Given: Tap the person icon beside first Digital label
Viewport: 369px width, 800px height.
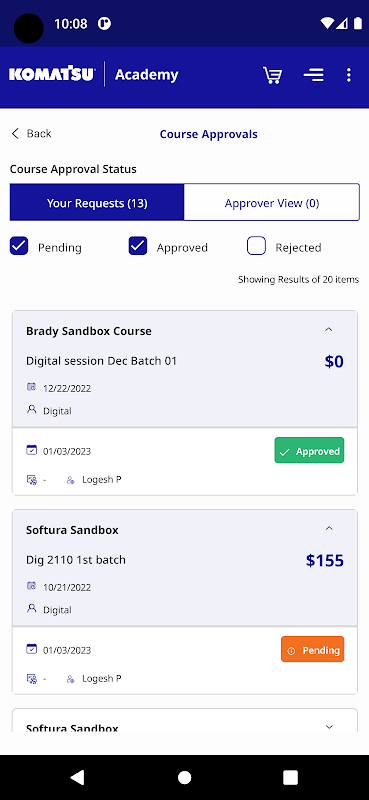Looking at the screenshot, I should (32, 410).
